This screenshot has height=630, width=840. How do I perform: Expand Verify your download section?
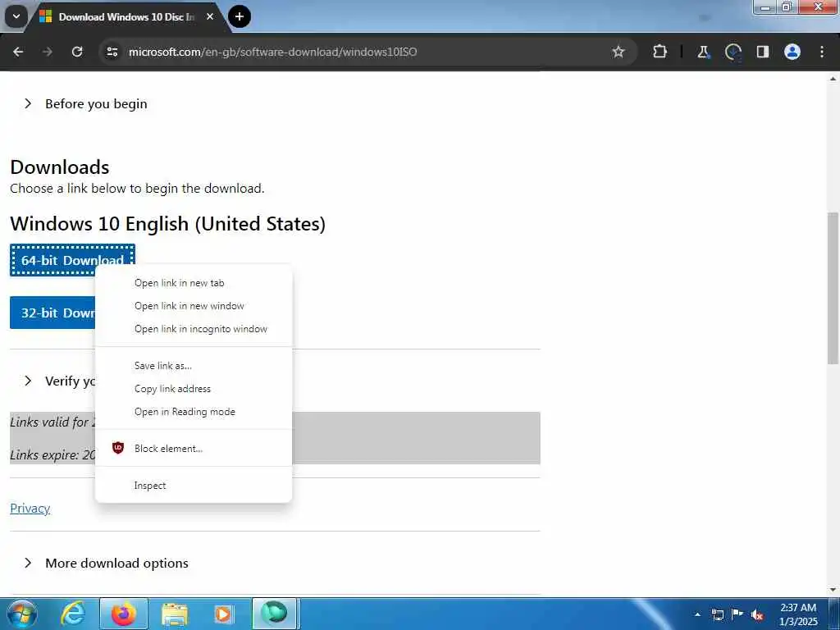pyautogui.click(x=59, y=381)
